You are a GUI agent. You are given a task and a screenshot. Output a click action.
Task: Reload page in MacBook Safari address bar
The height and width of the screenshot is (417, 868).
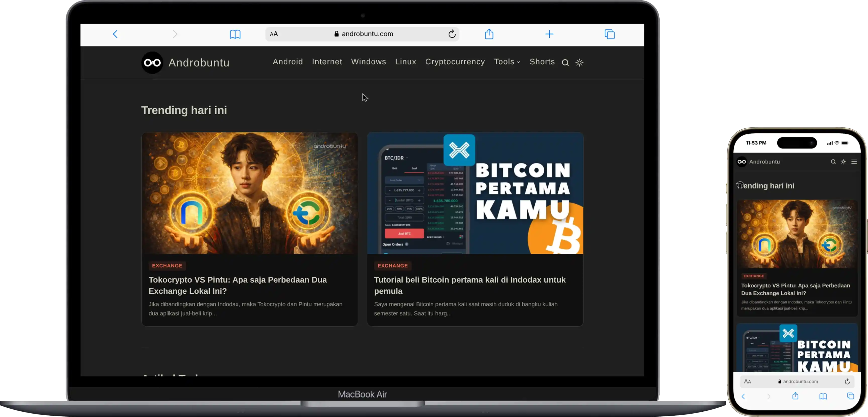click(x=452, y=34)
